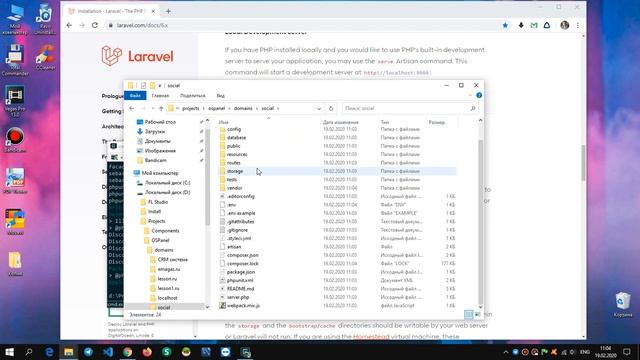Select localhost folder in tree
This screenshot has height=360, width=640.
[x=167, y=298]
